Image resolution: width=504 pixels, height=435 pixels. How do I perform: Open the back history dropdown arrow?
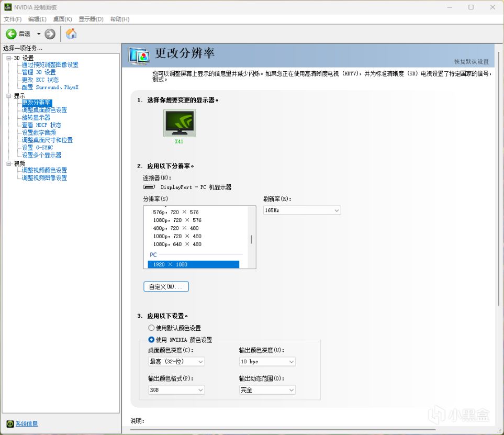point(39,34)
